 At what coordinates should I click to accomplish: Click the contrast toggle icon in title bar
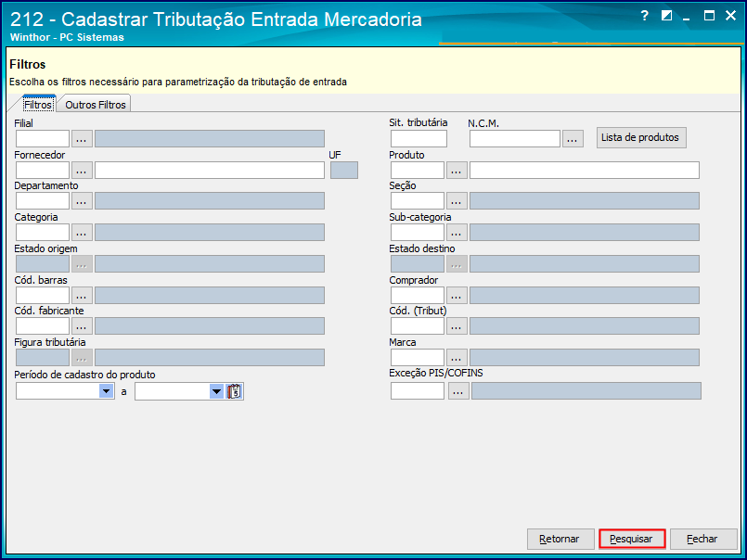point(666,16)
